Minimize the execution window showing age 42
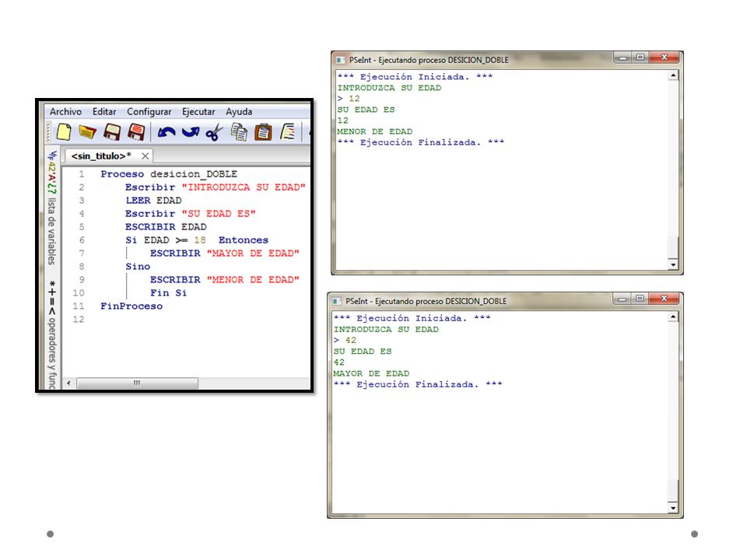This screenshot has height=560, width=747. pos(622,299)
